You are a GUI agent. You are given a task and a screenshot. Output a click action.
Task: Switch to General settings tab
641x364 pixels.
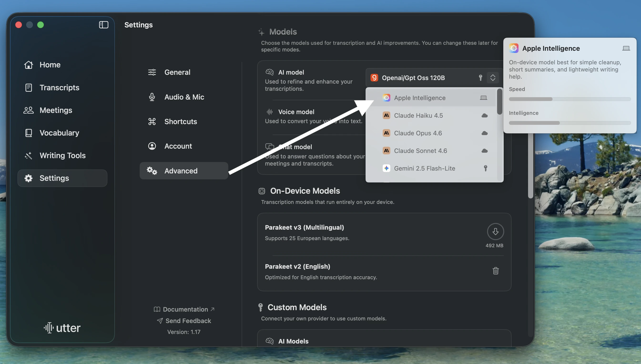184,72
